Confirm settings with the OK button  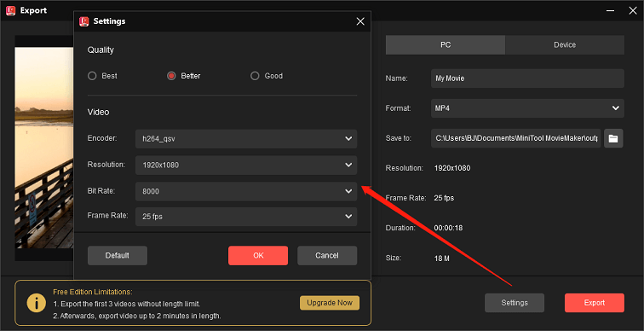point(258,255)
